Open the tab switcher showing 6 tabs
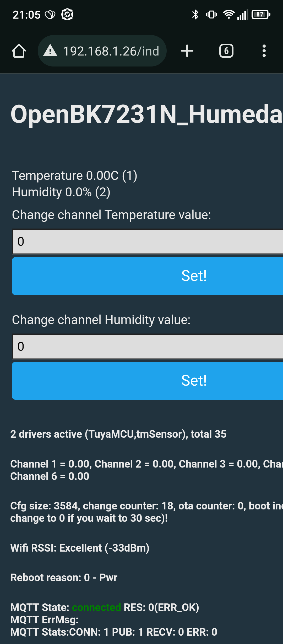 226,51
